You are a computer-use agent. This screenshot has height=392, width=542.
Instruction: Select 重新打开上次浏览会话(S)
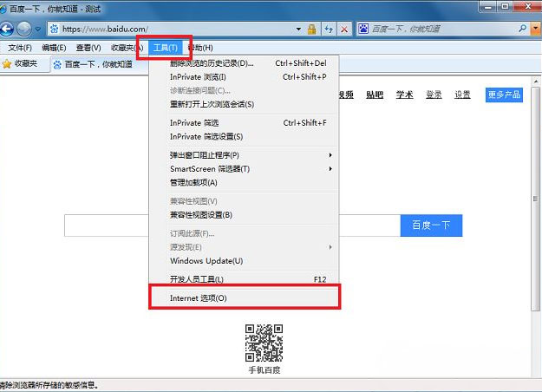click(x=244, y=104)
